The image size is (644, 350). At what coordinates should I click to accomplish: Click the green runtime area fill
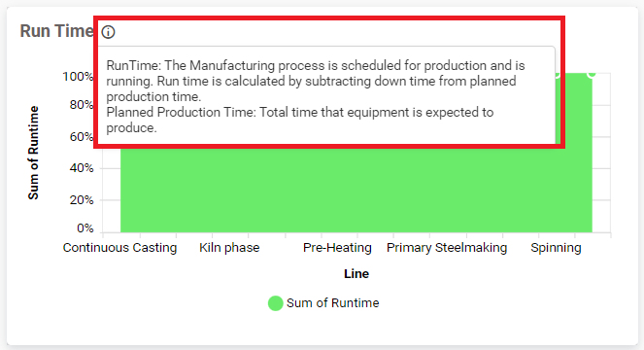click(x=356, y=190)
